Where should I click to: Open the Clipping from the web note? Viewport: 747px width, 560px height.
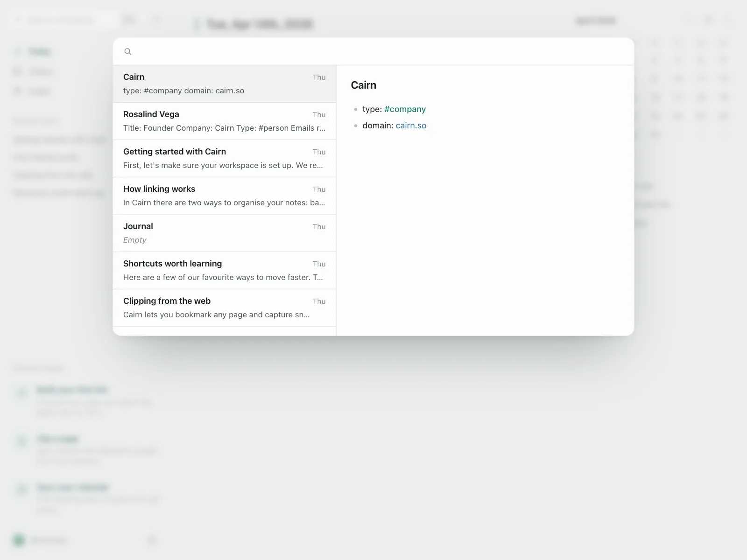[225, 308]
